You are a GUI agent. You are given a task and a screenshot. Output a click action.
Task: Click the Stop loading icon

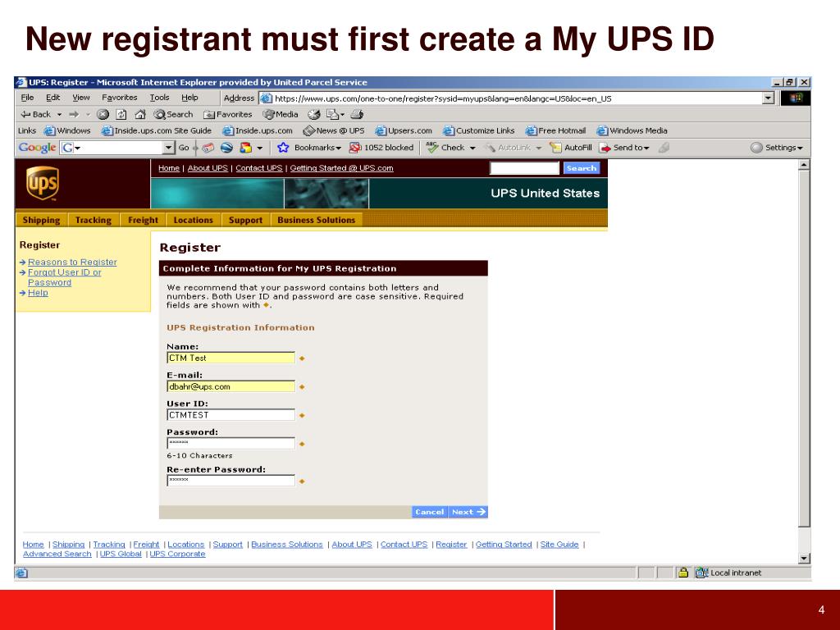[103, 114]
